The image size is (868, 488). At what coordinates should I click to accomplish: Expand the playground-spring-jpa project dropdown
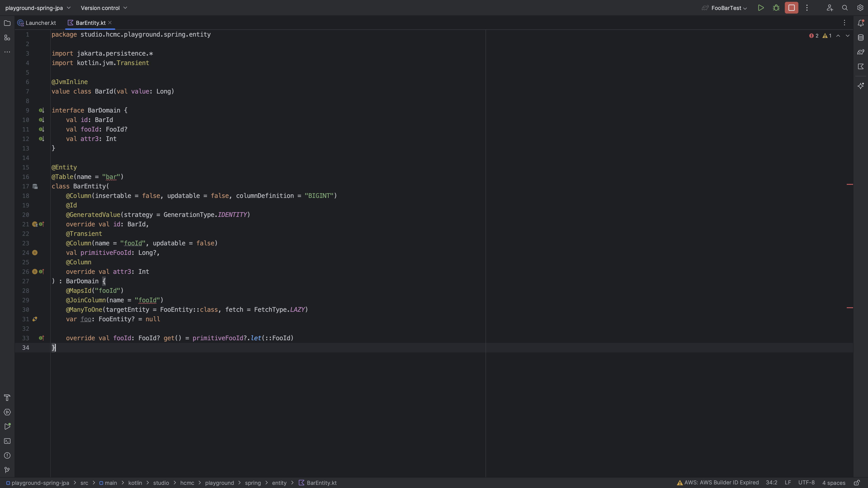38,8
